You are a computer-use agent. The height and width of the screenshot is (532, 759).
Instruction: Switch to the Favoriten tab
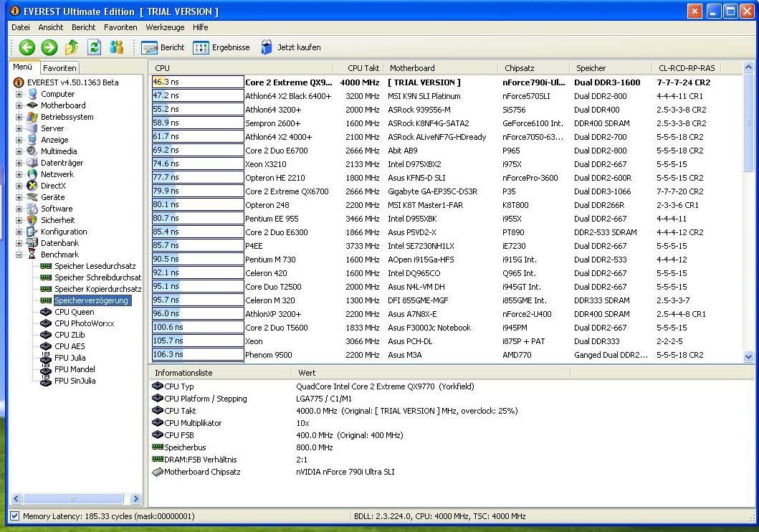pyautogui.click(x=59, y=68)
